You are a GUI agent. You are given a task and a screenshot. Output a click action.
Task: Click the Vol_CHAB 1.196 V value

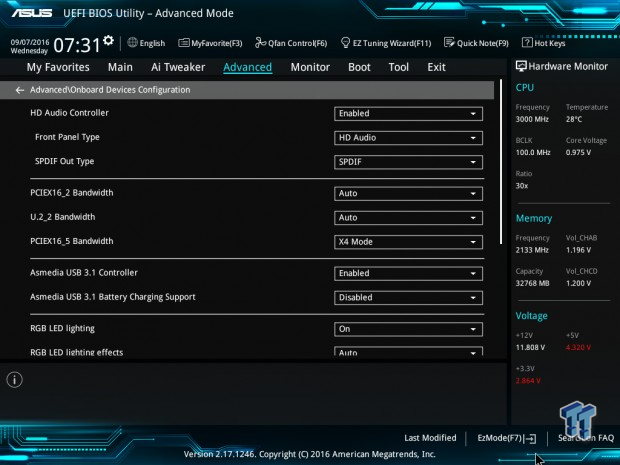(578, 250)
